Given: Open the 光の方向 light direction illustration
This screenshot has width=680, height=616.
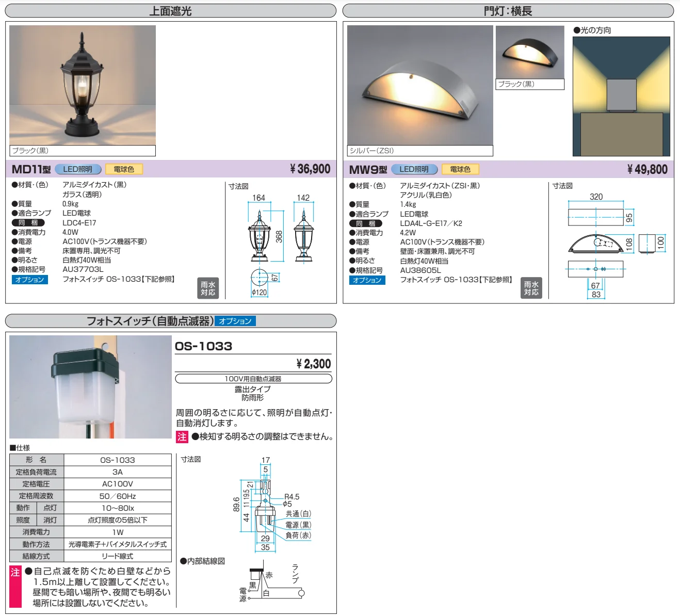Looking at the screenshot, I should [x=621, y=96].
